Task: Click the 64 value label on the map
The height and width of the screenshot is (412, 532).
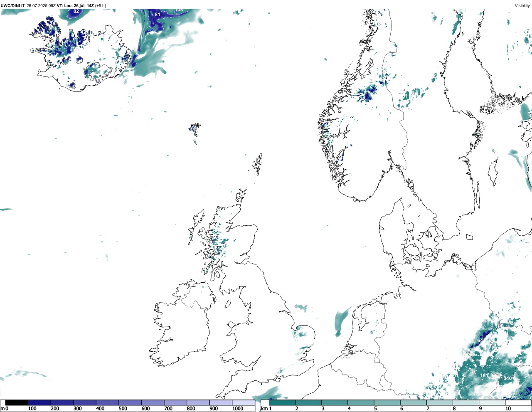Action: click(480, 340)
